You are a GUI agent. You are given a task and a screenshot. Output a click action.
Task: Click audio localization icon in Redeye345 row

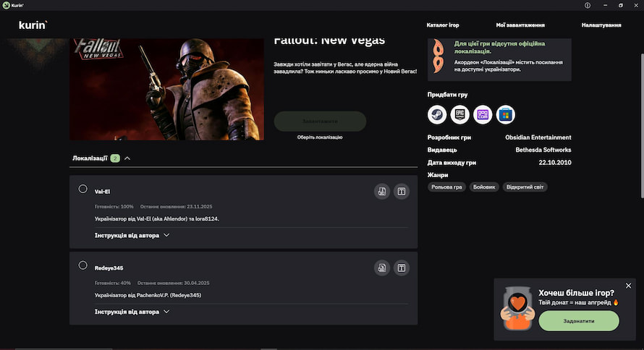point(382,268)
